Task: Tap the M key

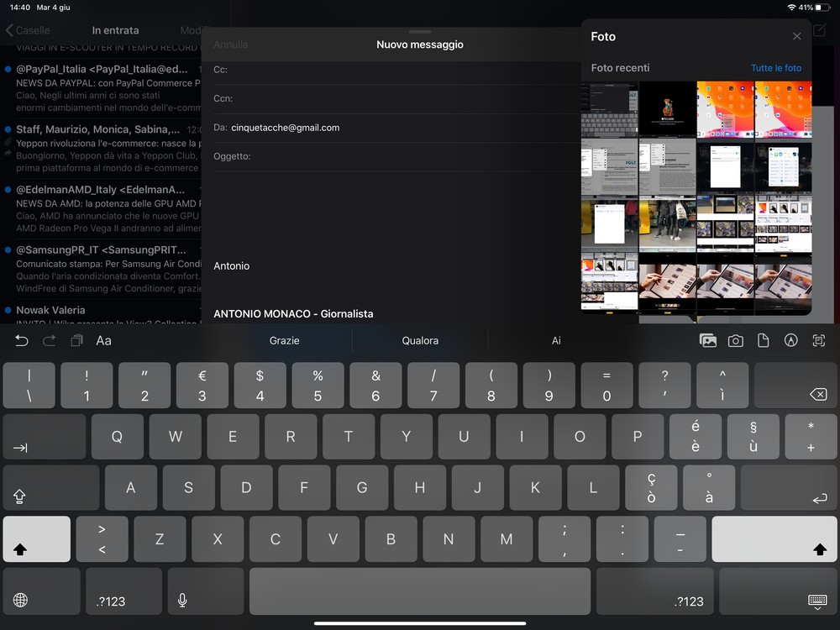Action: 507,538
